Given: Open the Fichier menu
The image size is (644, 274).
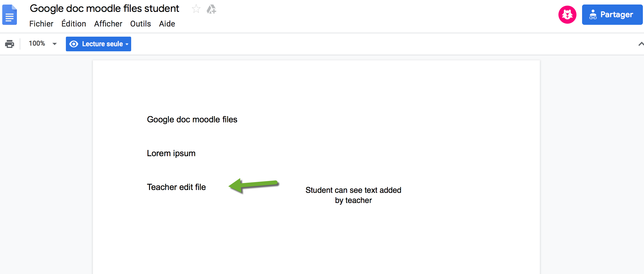Looking at the screenshot, I should [x=41, y=24].
